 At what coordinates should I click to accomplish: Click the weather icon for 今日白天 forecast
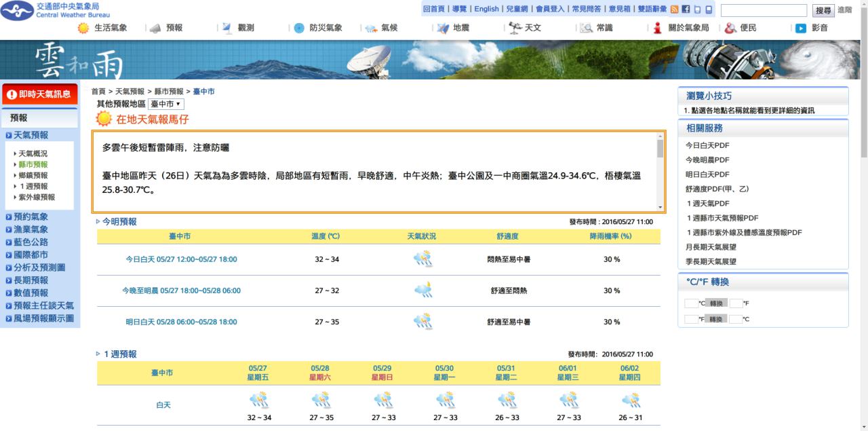[x=423, y=259]
